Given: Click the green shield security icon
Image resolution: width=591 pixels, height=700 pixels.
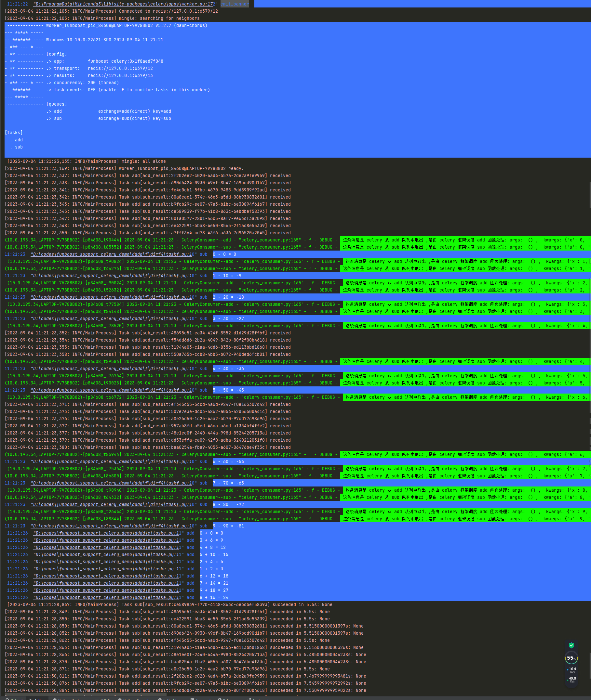Looking at the screenshot, I should pos(571,645).
